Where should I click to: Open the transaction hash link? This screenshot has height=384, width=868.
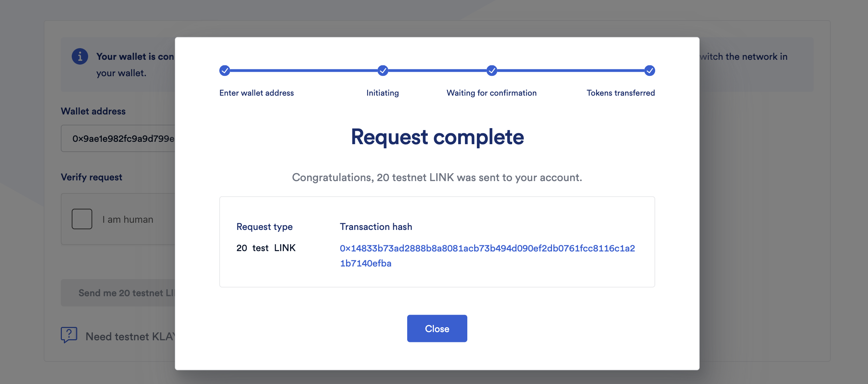tap(487, 256)
